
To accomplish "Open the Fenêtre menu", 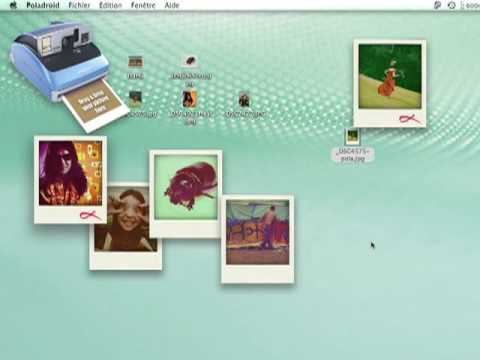I will point(143,5).
